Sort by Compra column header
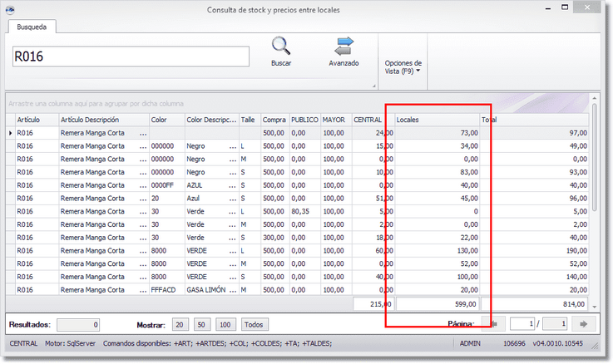The image size is (613, 364). coord(274,120)
